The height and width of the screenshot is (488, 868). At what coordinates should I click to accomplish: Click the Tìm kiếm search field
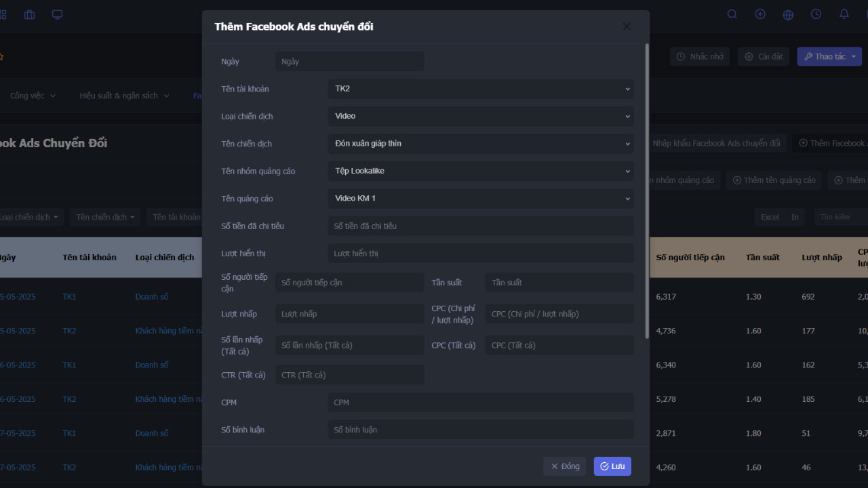[x=841, y=217]
